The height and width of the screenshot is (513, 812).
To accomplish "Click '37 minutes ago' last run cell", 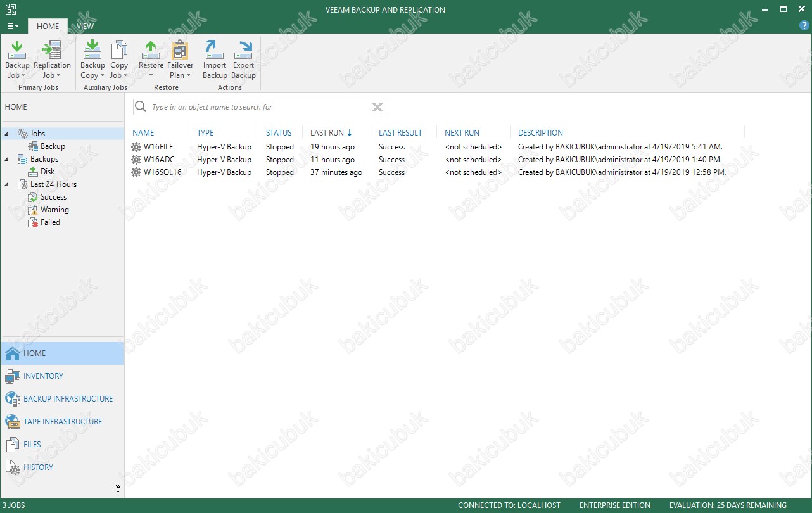I will (x=336, y=172).
